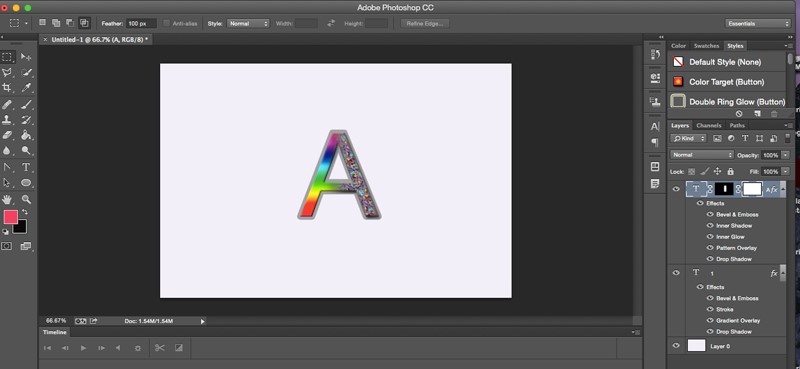800x369 pixels.
Task: Open the Paragraph panel icon
Action: coord(656,142)
